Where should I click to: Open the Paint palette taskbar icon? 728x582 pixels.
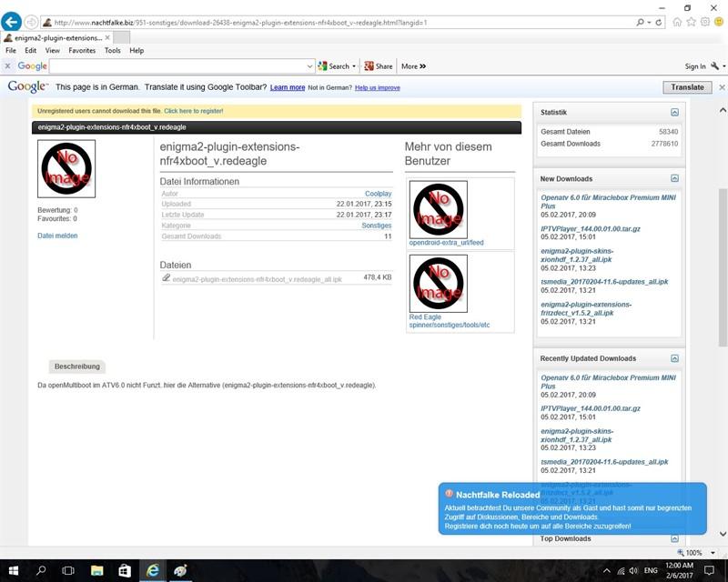[x=179, y=570]
